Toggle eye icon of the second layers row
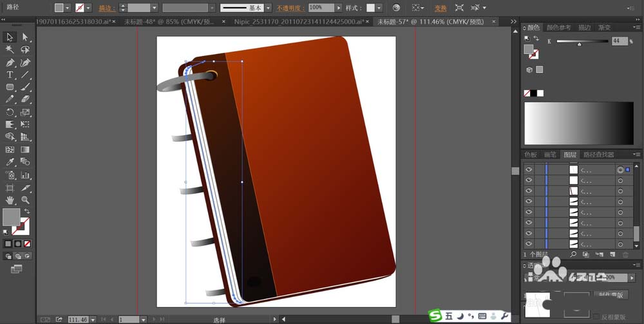Screen dimensions: 644x324 (x=529, y=180)
